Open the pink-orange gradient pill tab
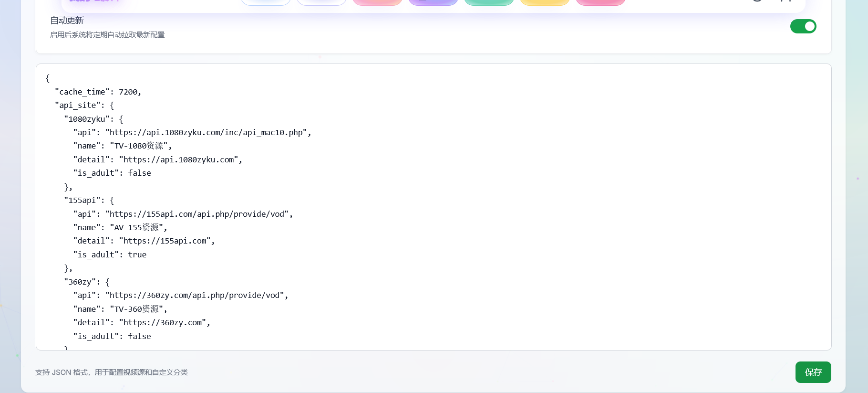This screenshot has width=868, height=393. 377,2
